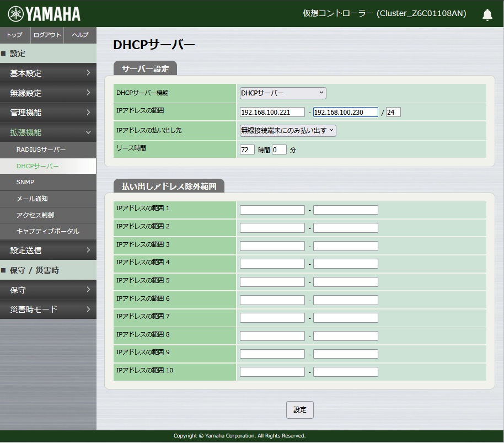Viewport: 504px width, 443px height.
Task: Click the lease hours field 72
Action: pos(247,150)
